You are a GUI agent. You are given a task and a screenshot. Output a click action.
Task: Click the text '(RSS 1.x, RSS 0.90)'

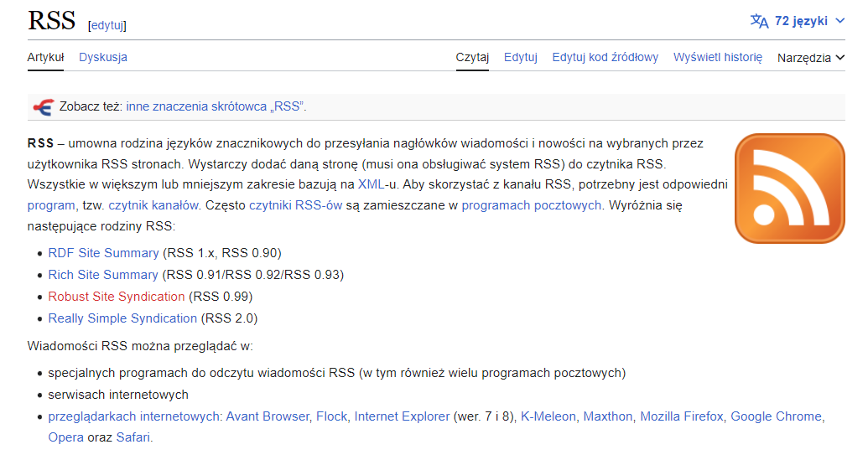click(x=222, y=253)
